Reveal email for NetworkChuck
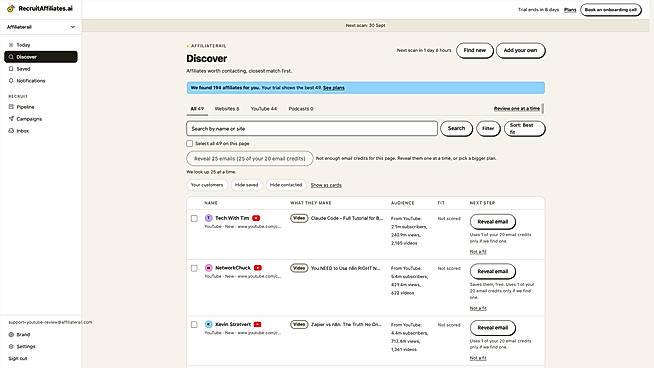The image size is (654, 368). click(493, 272)
